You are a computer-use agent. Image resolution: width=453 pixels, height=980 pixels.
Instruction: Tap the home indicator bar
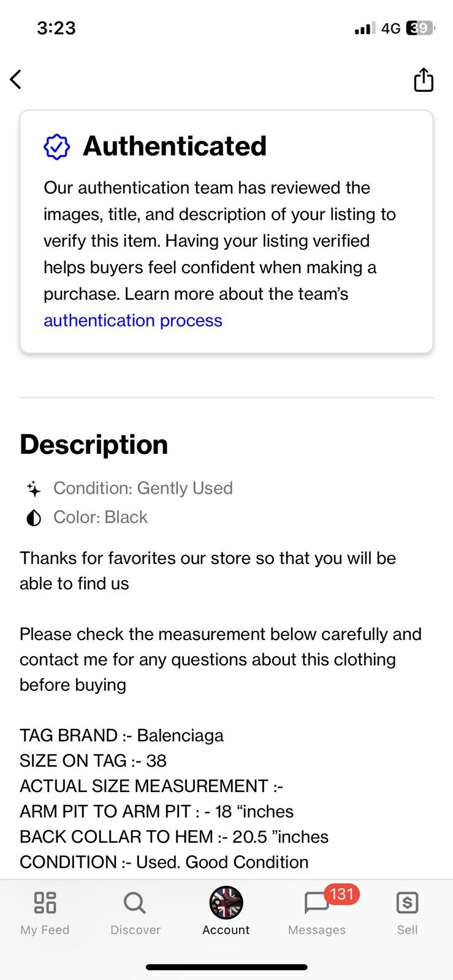click(x=226, y=967)
